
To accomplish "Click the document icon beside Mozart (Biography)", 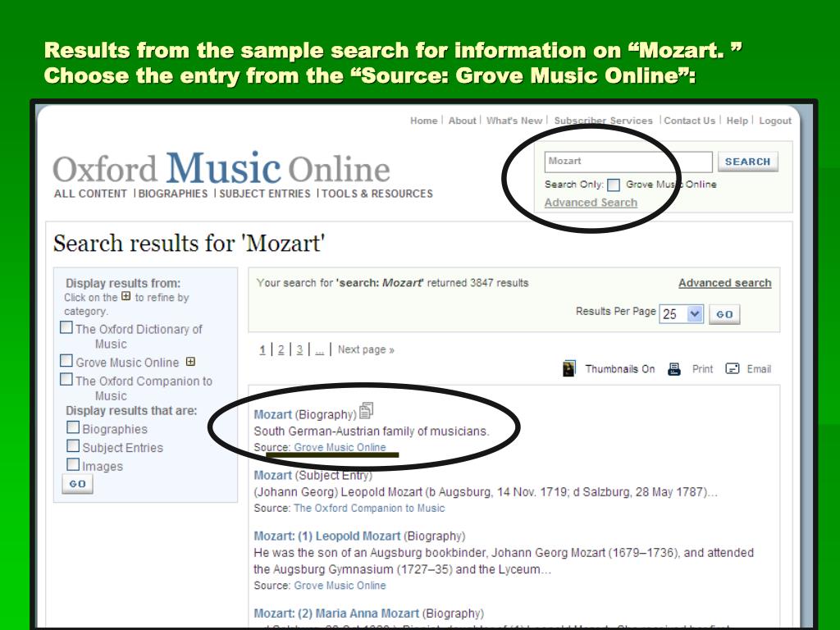I will (x=367, y=410).
